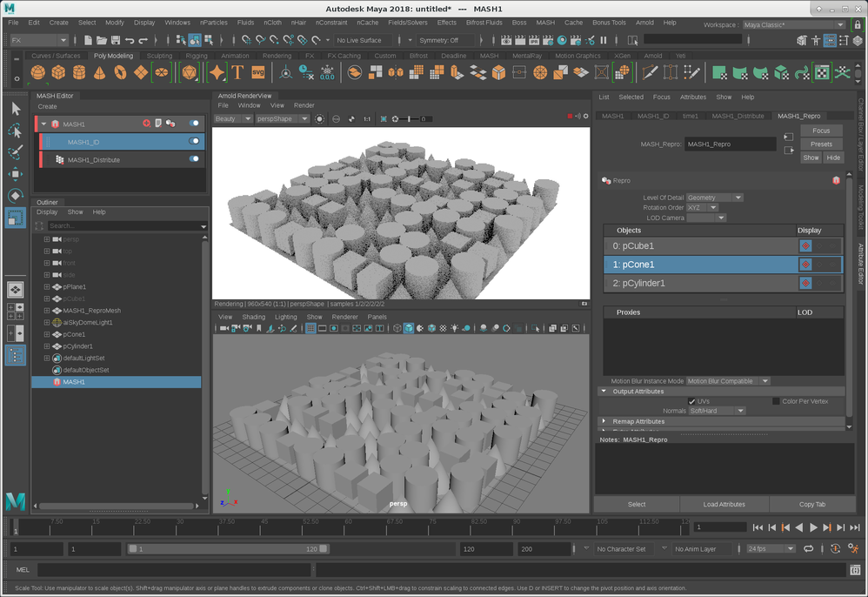Create a polygon cylinder from the shelf

79,72
